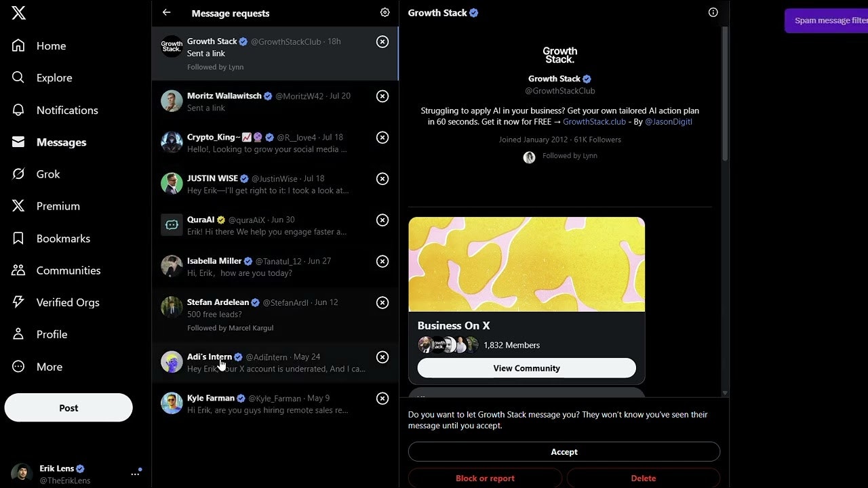
Task: Dismiss Kyle Farman message request
Action: point(382,399)
